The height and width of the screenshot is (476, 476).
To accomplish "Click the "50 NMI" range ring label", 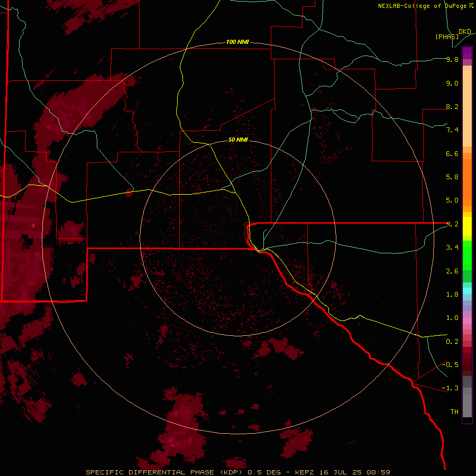I will pyautogui.click(x=238, y=140).
